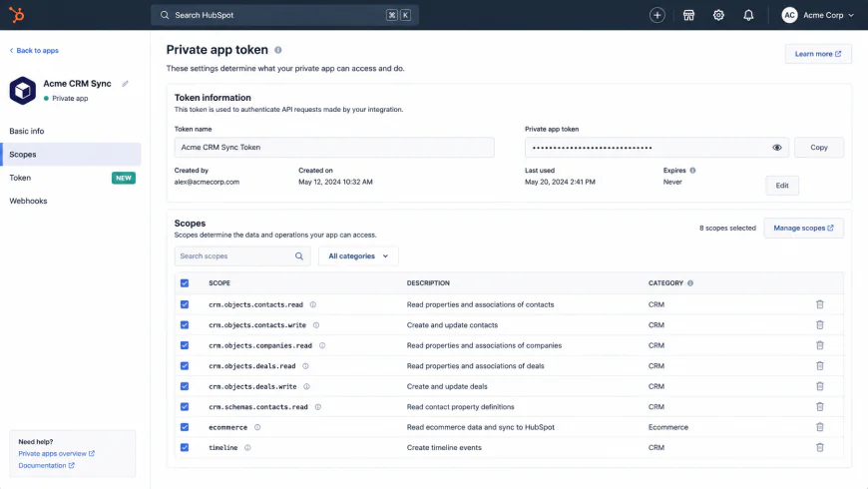Delete the crm.objects.deals.write scope

click(x=820, y=386)
